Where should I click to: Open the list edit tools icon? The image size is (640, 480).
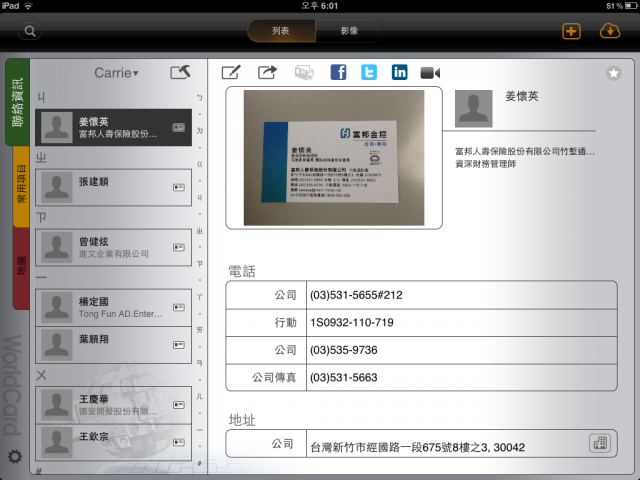coord(180,72)
